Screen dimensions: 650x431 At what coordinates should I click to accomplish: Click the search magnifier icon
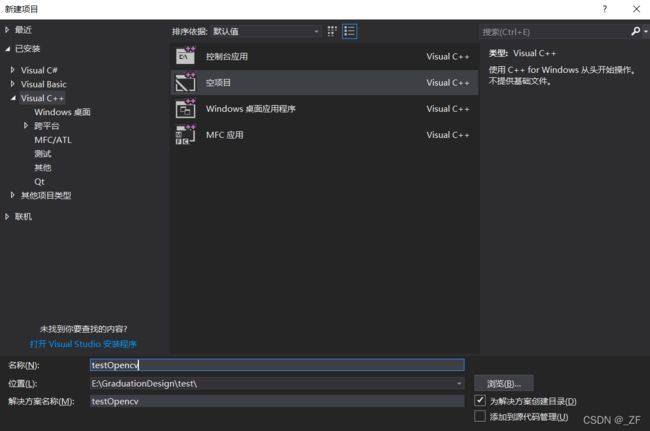635,31
